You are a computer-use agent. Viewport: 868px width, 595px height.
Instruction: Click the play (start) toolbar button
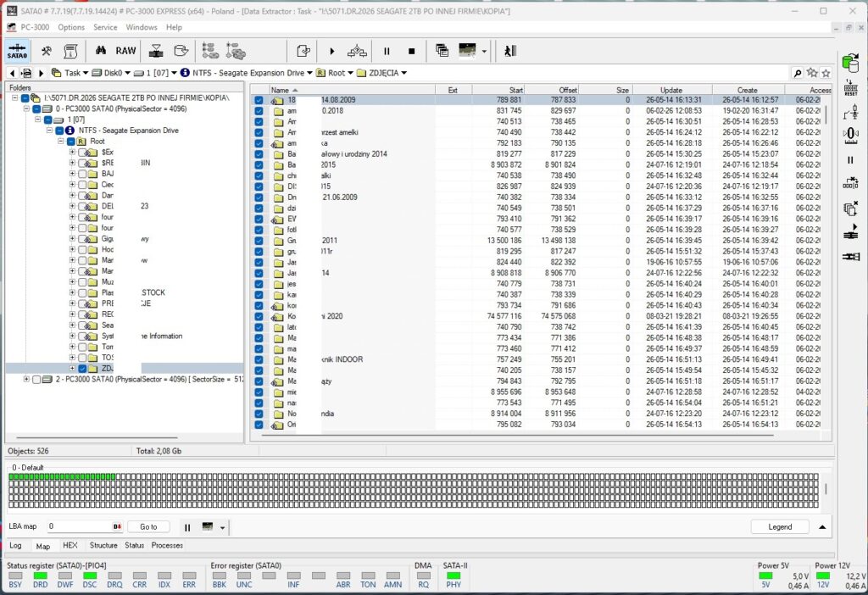pyautogui.click(x=331, y=52)
